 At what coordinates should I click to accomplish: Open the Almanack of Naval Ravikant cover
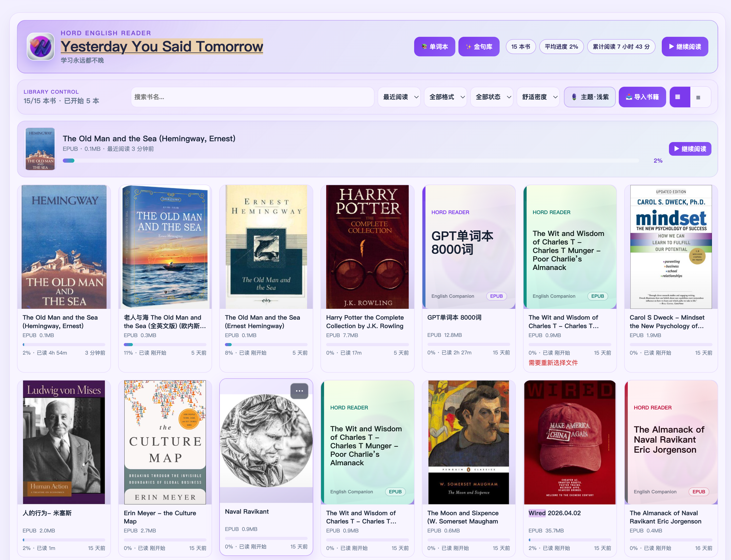pos(671,442)
